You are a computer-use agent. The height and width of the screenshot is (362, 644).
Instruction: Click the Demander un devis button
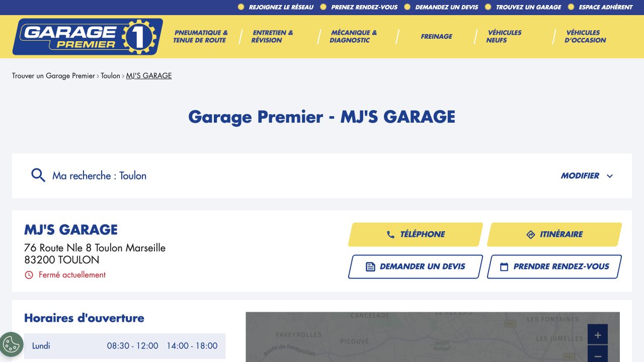tap(416, 267)
